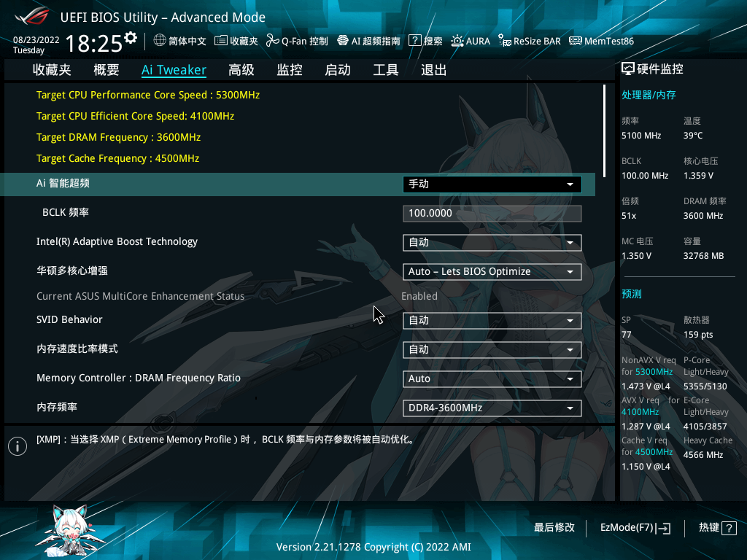Click the EzMode(F7) exit arrow icon
This screenshot has width=747, height=560.
(x=663, y=528)
